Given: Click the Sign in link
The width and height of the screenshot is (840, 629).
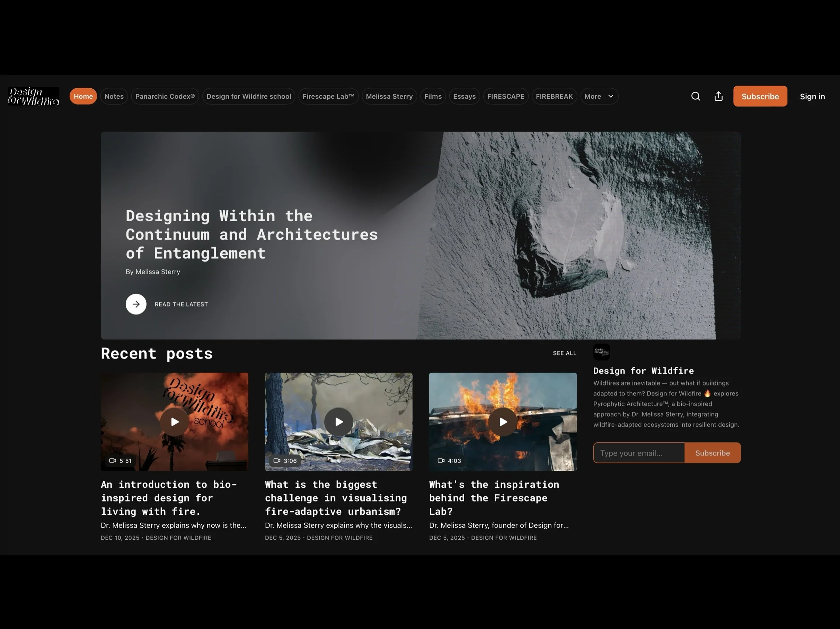Looking at the screenshot, I should (812, 96).
